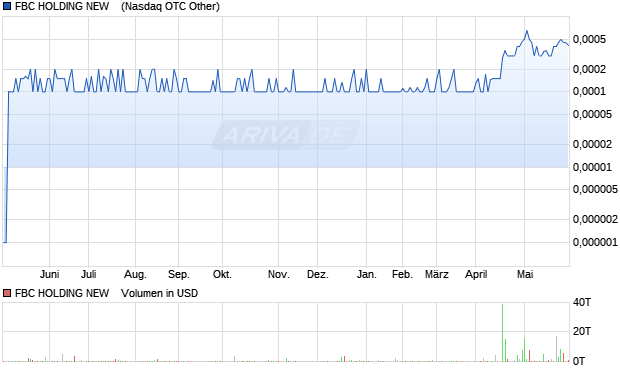Click the 20T volume axis label

(582, 331)
